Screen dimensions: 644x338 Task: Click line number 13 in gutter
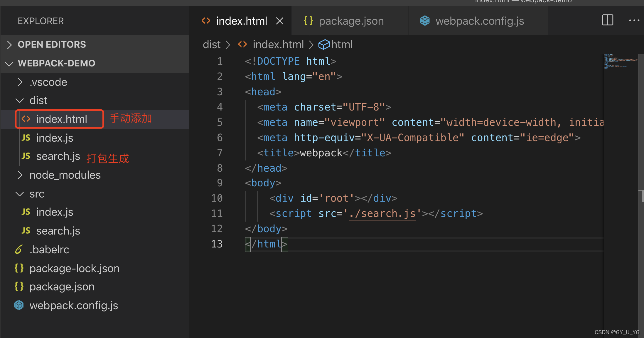[217, 244]
